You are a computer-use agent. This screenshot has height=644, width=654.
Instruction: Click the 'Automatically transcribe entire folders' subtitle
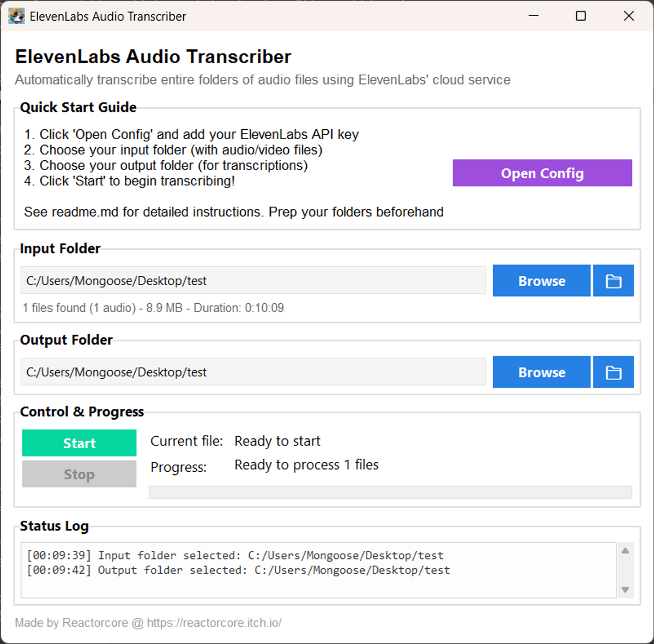pos(263,80)
